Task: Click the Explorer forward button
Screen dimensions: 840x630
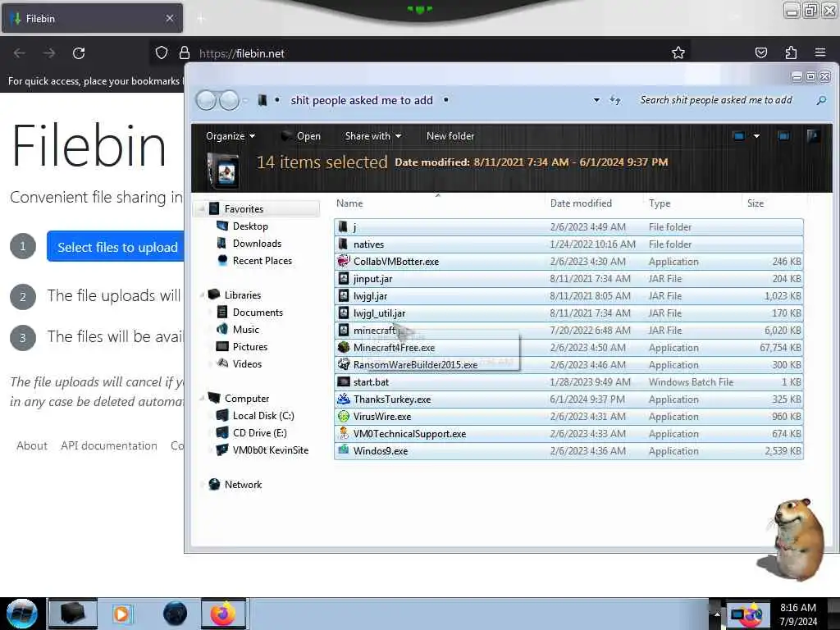Action: point(230,100)
